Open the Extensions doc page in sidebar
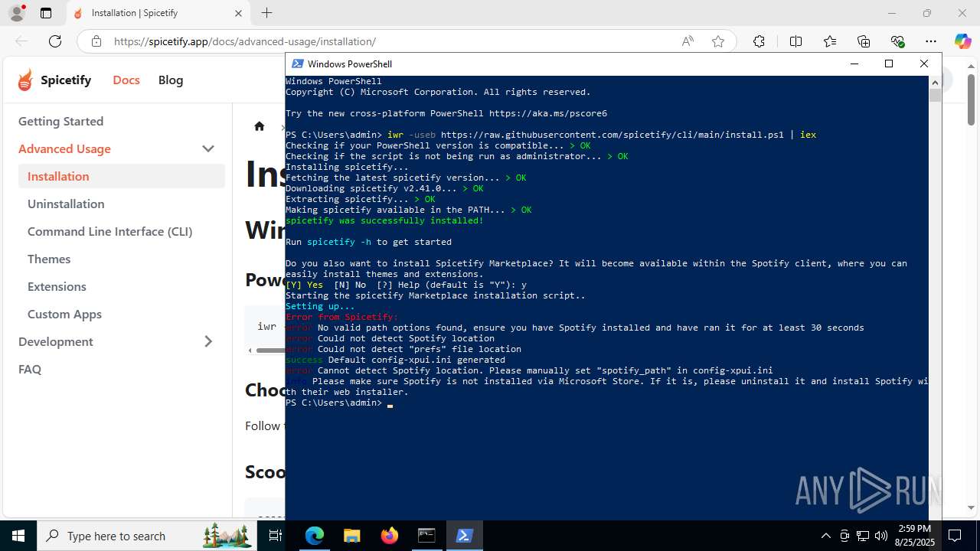 [x=57, y=286]
